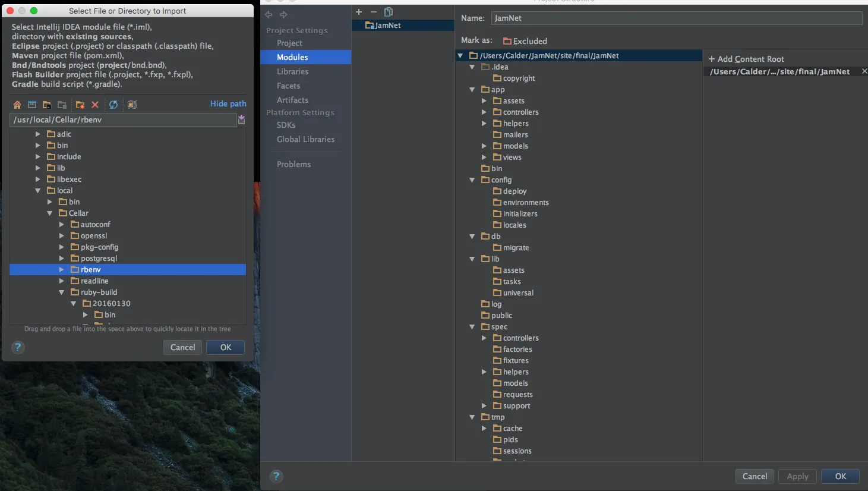The image size is (868, 491).
Task: Expand the libexec folder
Action: pyautogui.click(x=38, y=180)
